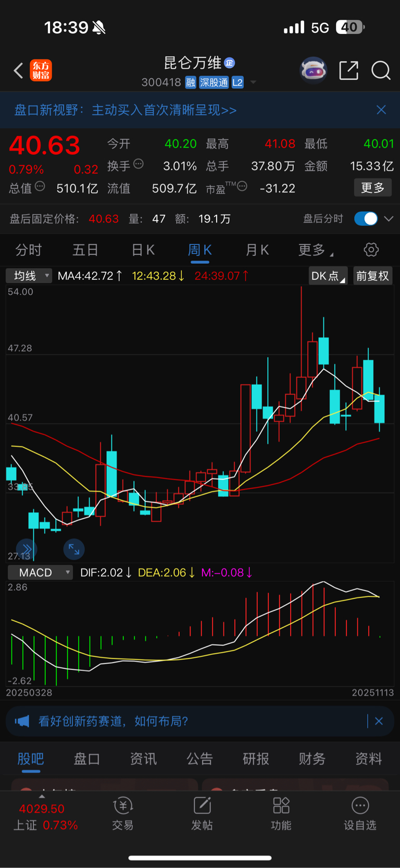The height and width of the screenshot is (868, 400).
Task: Tap the L2 level badge
Action: pos(238,82)
